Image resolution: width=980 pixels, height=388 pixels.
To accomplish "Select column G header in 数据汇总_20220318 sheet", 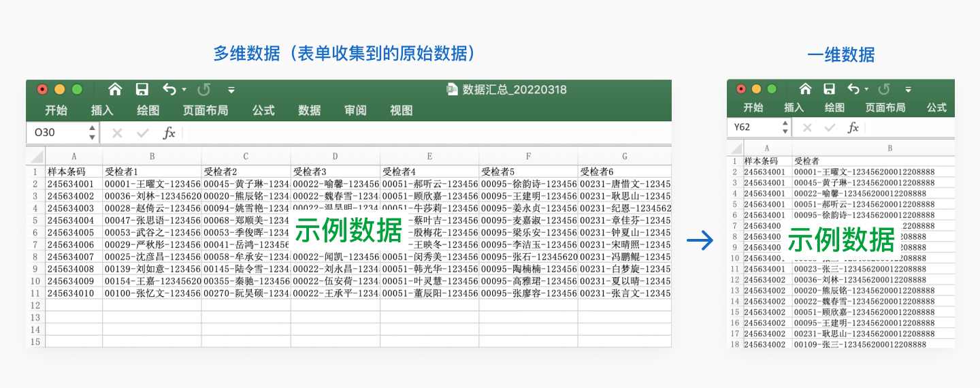I will pos(624,157).
